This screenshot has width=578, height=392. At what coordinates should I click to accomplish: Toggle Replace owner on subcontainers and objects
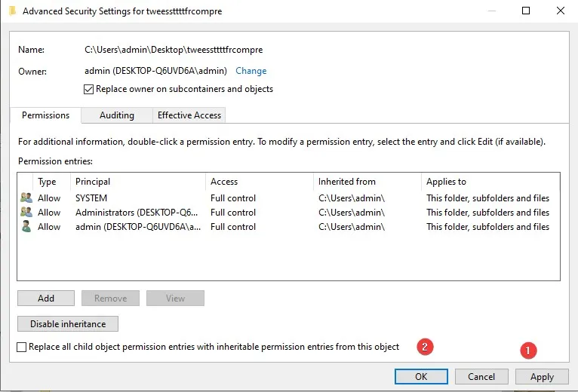click(x=88, y=89)
